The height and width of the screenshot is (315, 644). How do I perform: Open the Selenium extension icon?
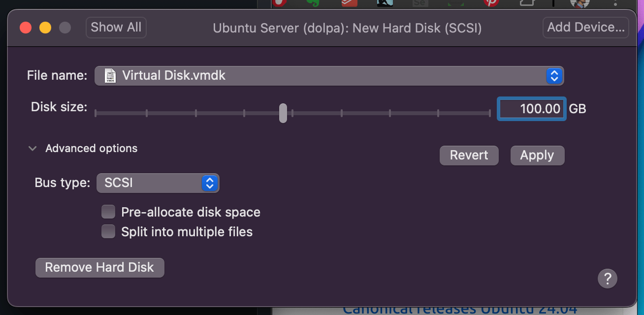419,2
